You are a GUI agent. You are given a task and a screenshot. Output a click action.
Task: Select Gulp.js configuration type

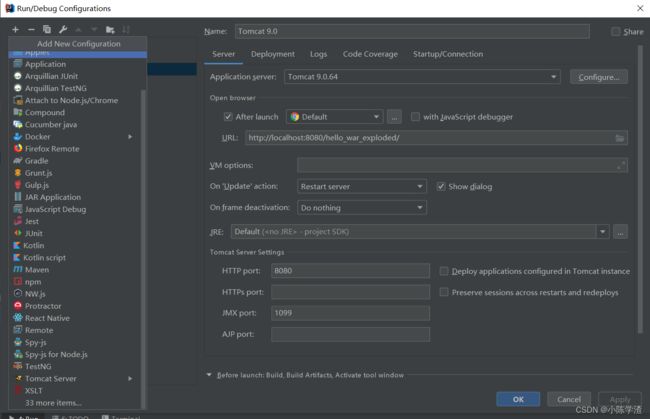point(78,185)
